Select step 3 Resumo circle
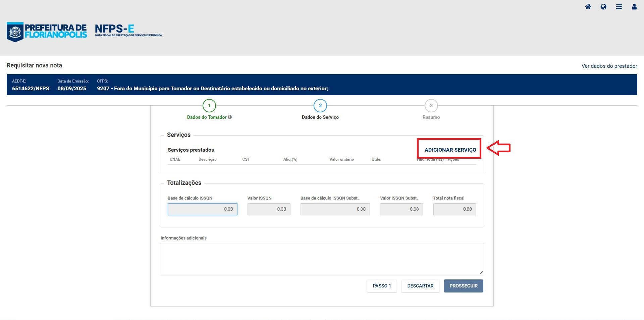This screenshot has width=644, height=320. pyautogui.click(x=431, y=106)
